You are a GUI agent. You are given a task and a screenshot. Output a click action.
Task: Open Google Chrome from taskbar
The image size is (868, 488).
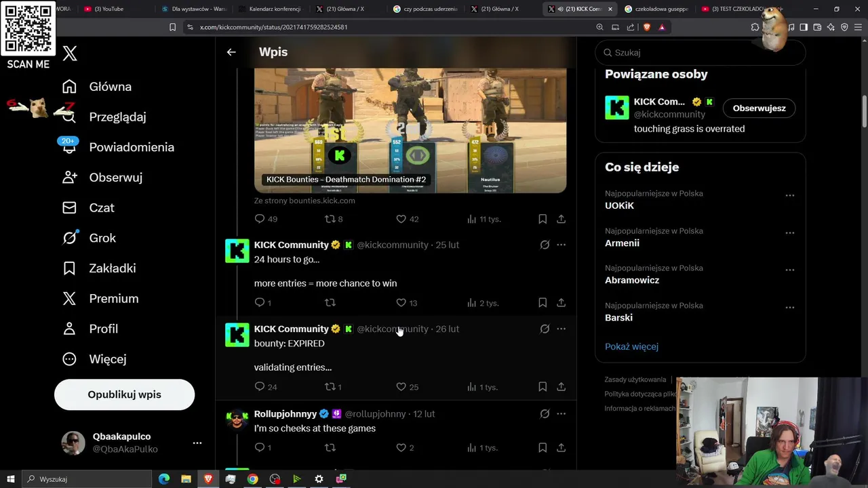tap(252, 479)
